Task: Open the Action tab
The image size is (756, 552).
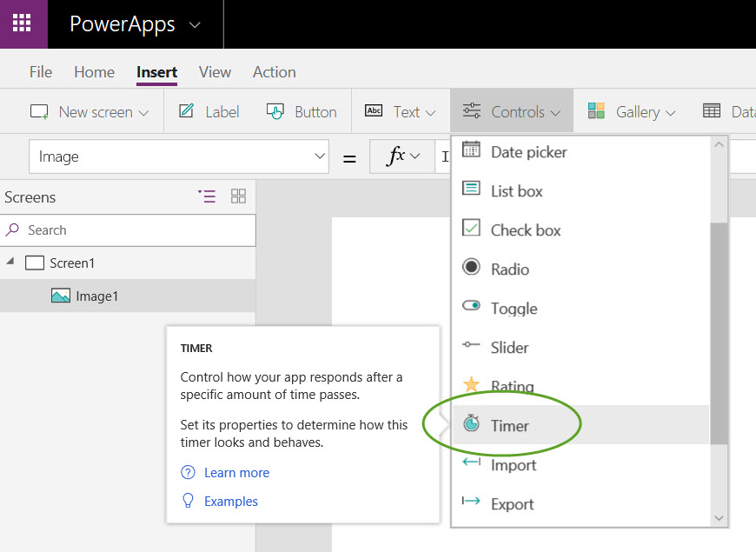Action: [x=275, y=72]
